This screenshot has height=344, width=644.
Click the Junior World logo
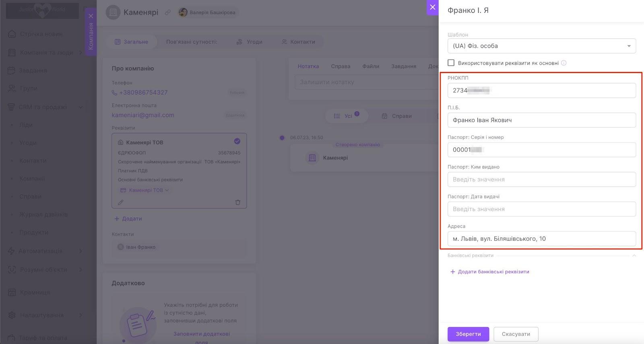coord(42,10)
